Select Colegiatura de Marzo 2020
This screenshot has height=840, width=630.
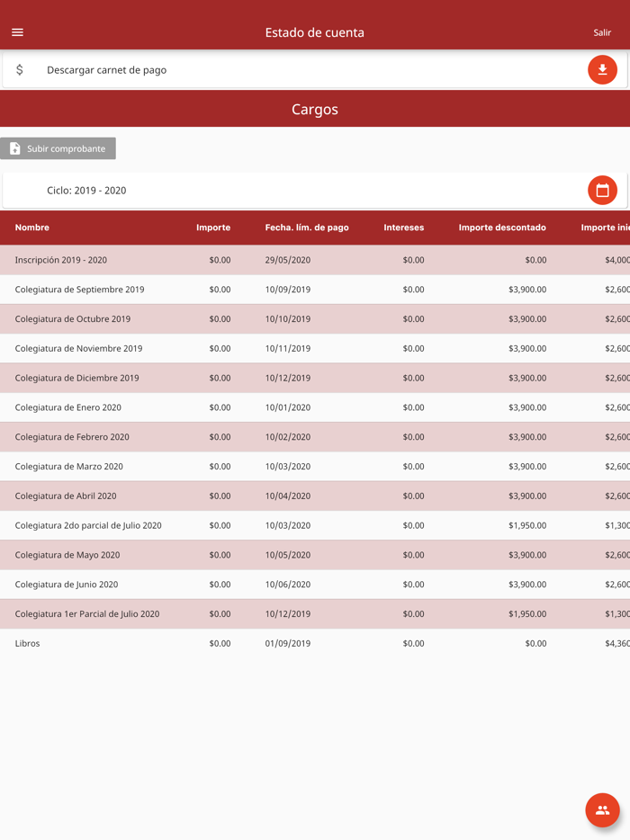click(315, 466)
